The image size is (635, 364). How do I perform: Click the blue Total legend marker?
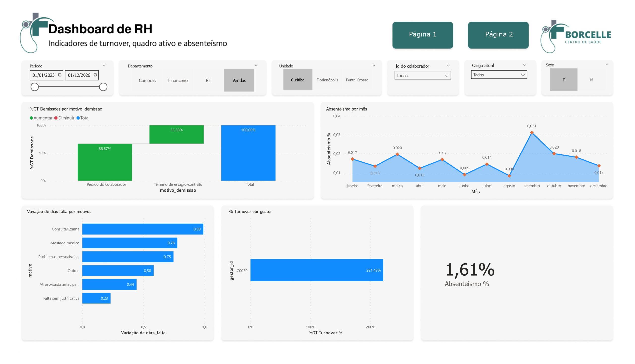coord(78,118)
